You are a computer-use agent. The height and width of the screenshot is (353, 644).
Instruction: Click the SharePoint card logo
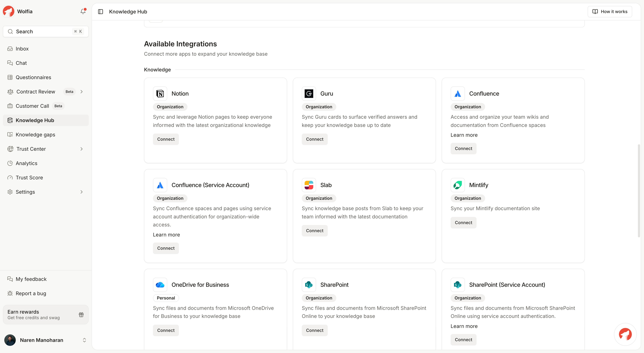click(309, 285)
